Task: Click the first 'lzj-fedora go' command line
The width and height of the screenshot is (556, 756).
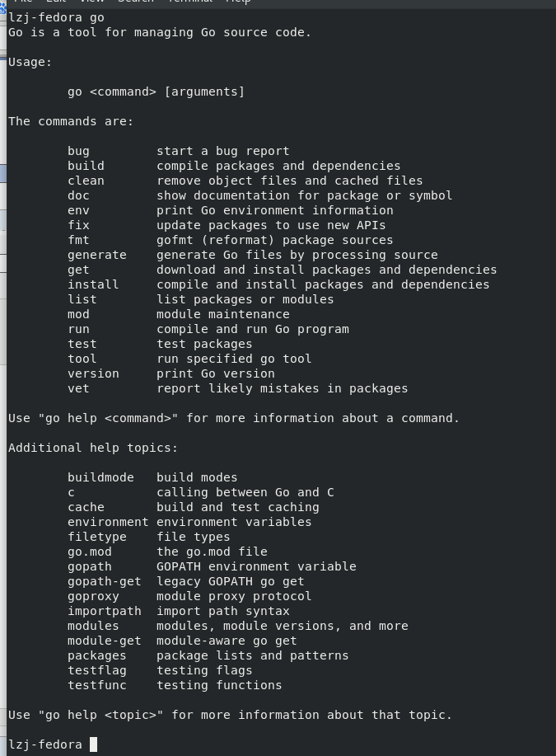Action: 56,18
